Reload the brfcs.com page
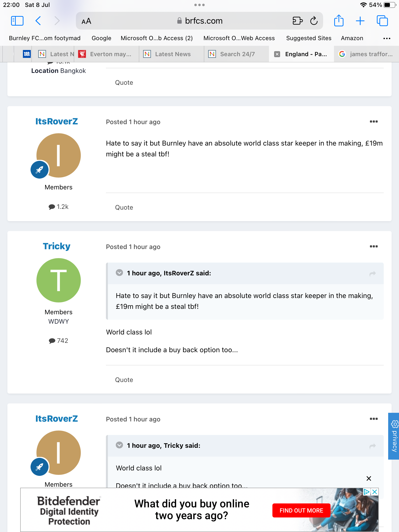This screenshot has width=399, height=532. (314, 21)
